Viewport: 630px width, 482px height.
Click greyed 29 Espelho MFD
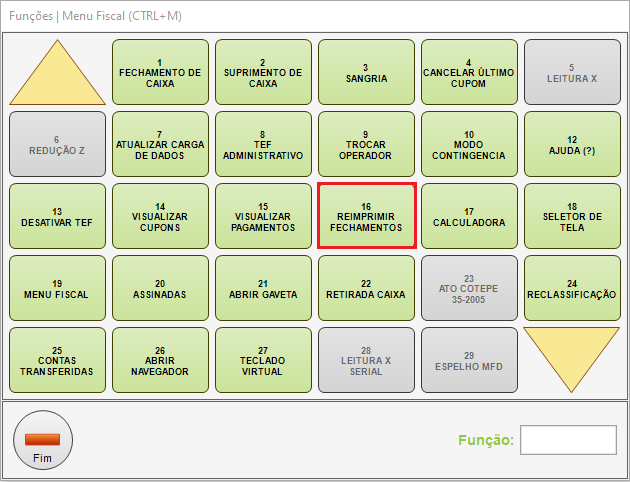click(469, 360)
